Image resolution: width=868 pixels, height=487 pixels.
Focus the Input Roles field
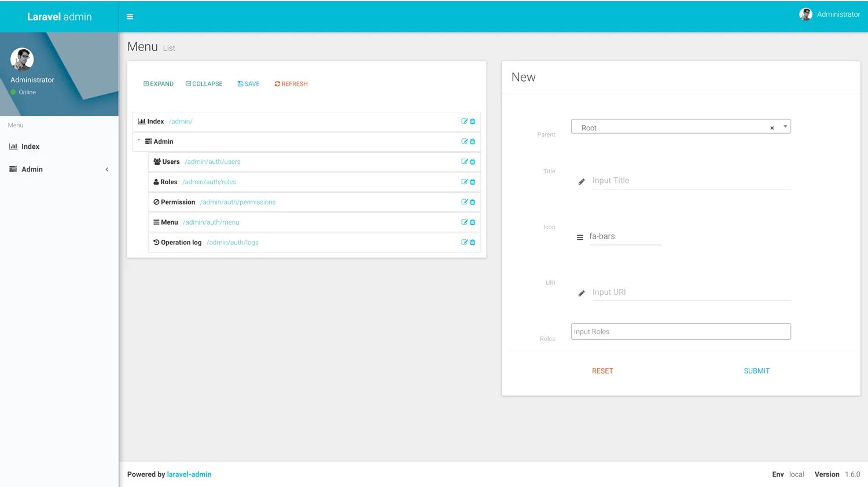click(x=681, y=332)
